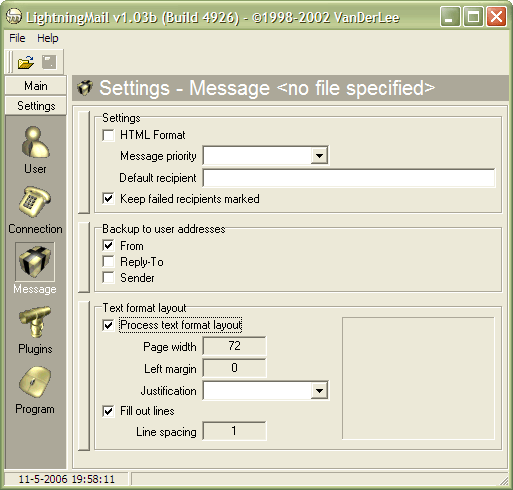Open the User settings icon
The image size is (513, 490).
point(35,142)
